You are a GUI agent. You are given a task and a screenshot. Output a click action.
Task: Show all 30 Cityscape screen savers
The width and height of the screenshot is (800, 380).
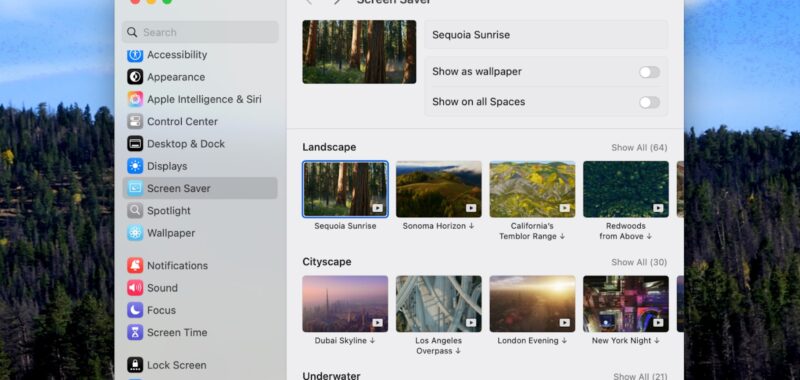(x=639, y=262)
